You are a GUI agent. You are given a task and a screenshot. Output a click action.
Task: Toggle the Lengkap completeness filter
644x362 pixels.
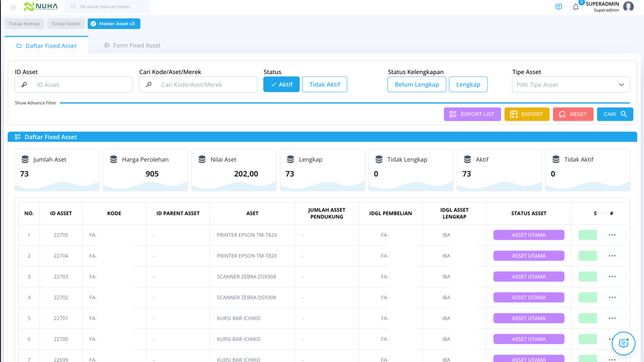[468, 84]
